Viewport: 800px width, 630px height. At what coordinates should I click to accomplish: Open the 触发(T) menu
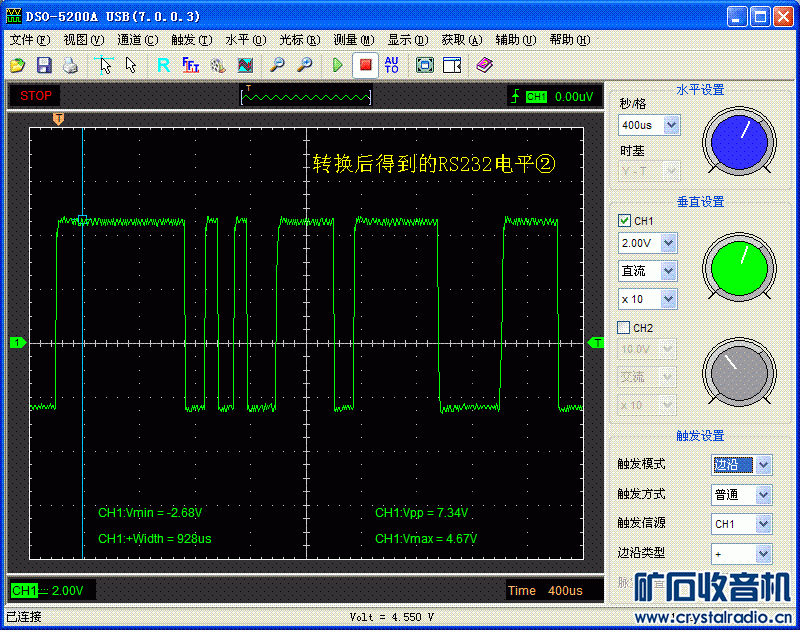click(192, 40)
